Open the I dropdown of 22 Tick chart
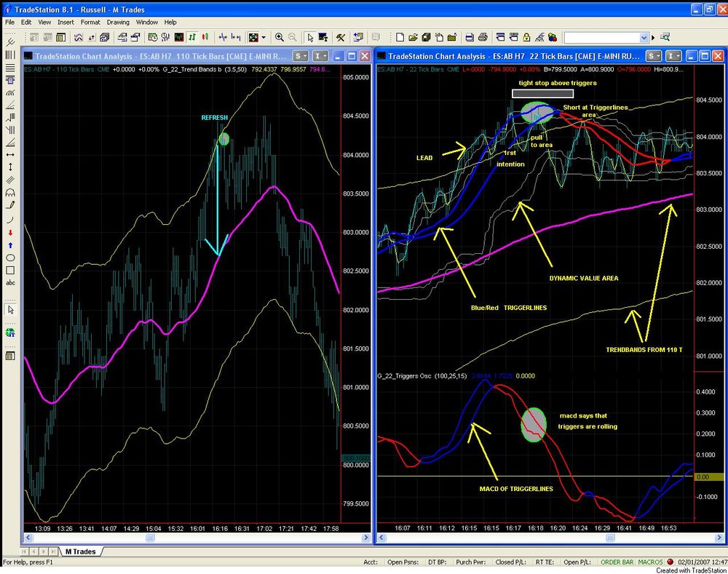The height and width of the screenshot is (574, 728). (x=673, y=56)
